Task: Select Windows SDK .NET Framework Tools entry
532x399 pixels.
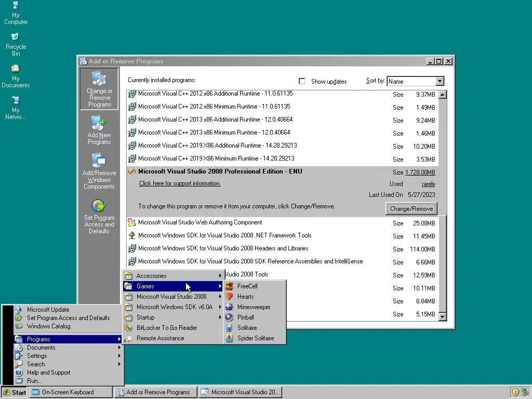Action: point(282,236)
